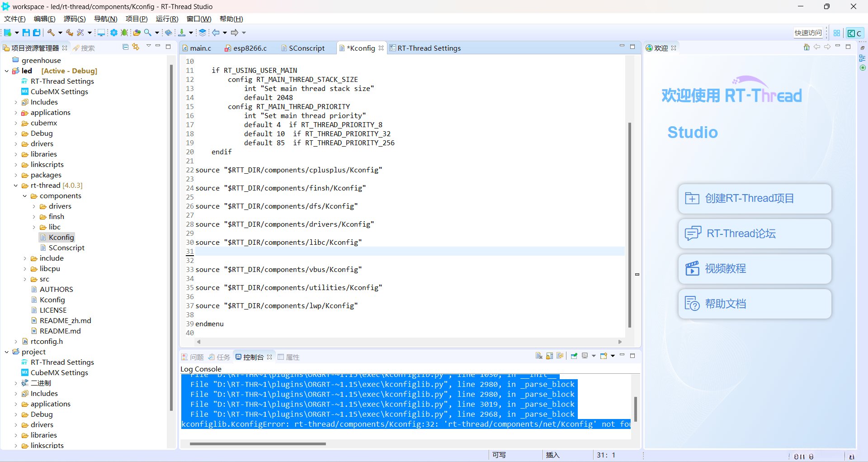Click the 视频教程 button
The height and width of the screenshot is (462, 868).
pyautogui.click(x=755, y=269)
